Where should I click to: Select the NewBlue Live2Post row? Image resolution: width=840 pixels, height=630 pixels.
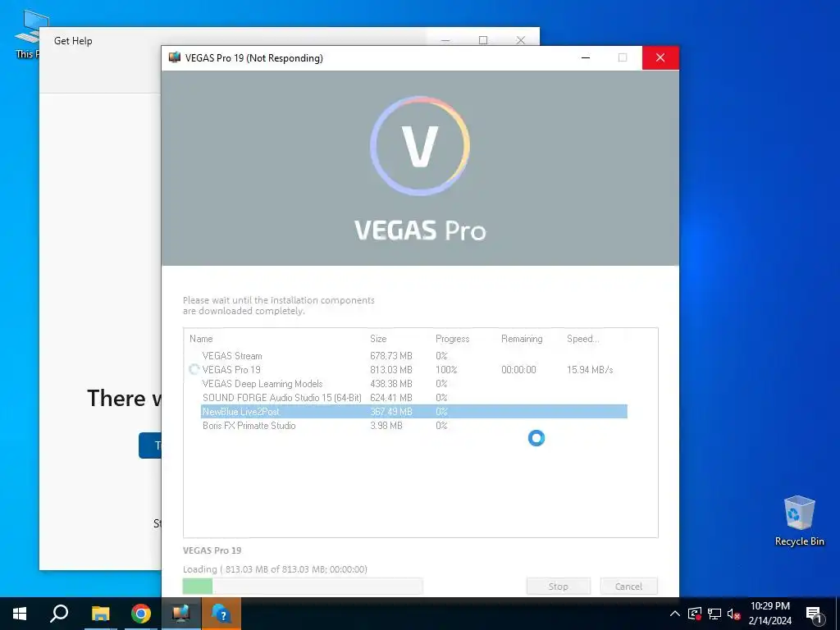[413, 412]
